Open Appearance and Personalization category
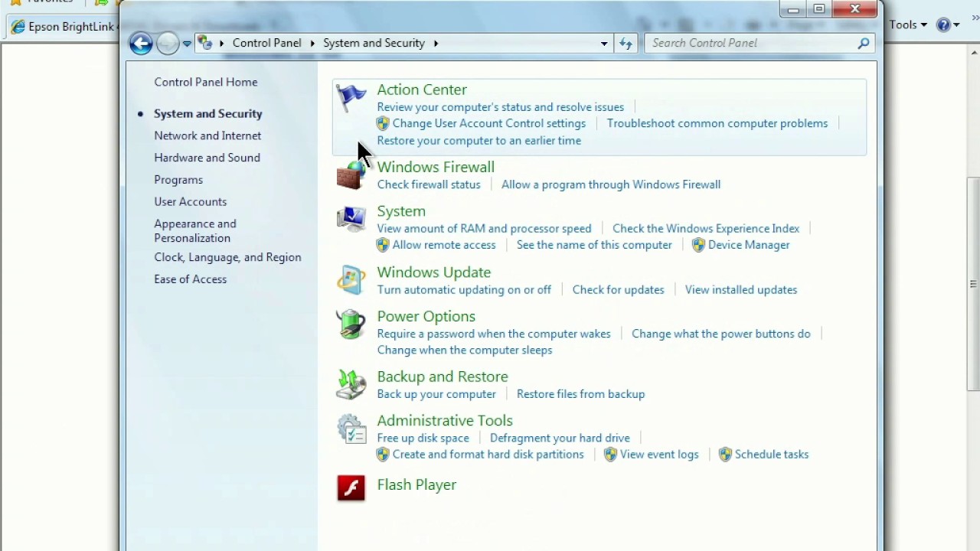This screenshot has height=551, width=980. click(195, 230)
